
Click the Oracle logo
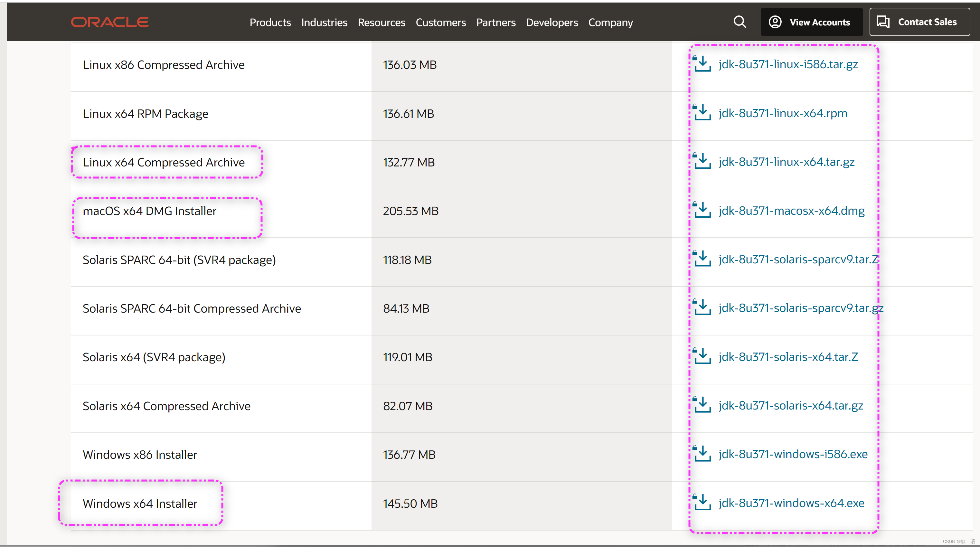109,22
